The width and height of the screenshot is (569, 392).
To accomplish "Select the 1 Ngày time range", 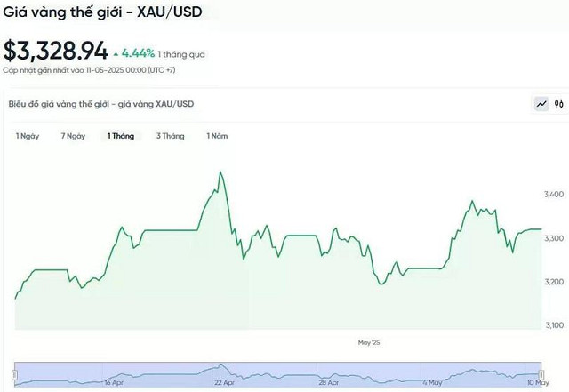I will click(28, 136).
